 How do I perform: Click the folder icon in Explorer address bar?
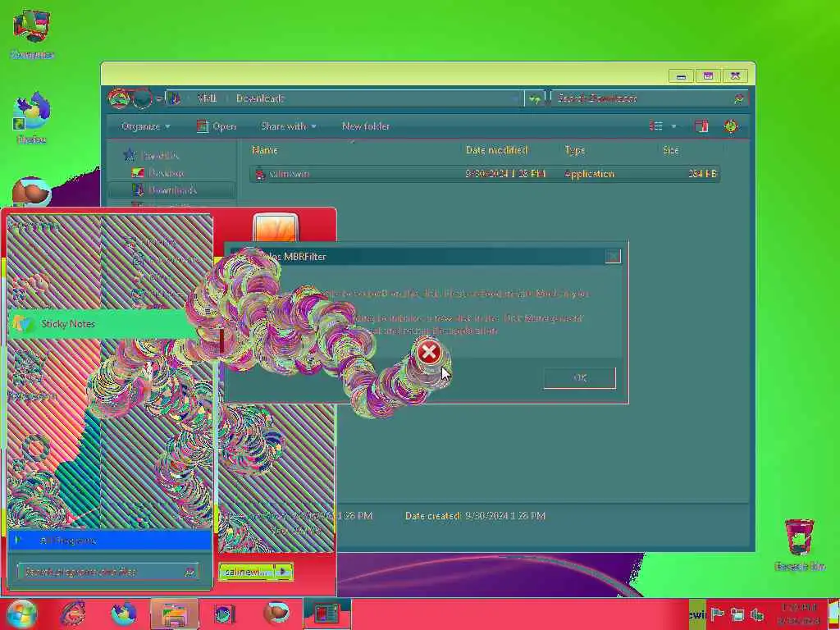tap(175, 98)
